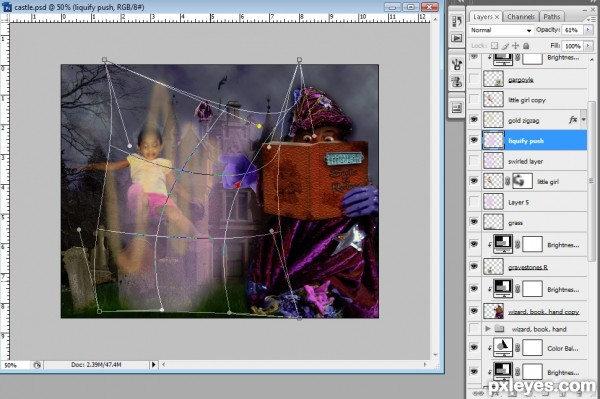The width and height of the screenshot is (600, 399).
Task: Hide the grass layer
Action: 474,222
